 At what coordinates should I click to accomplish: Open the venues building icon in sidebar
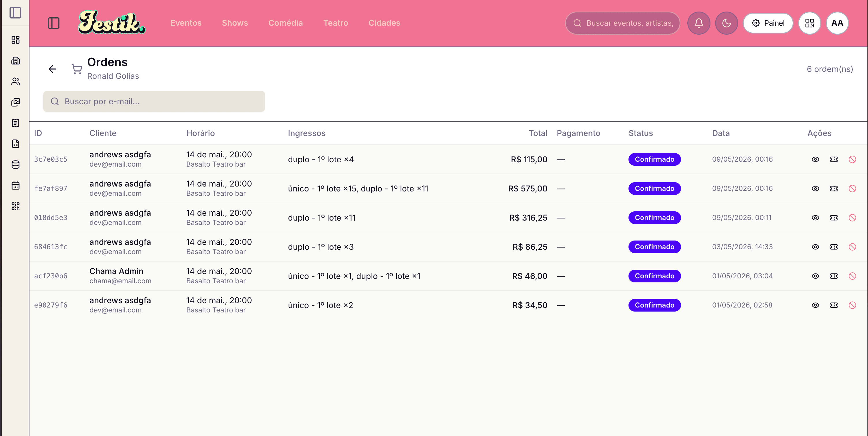(16, 61)
